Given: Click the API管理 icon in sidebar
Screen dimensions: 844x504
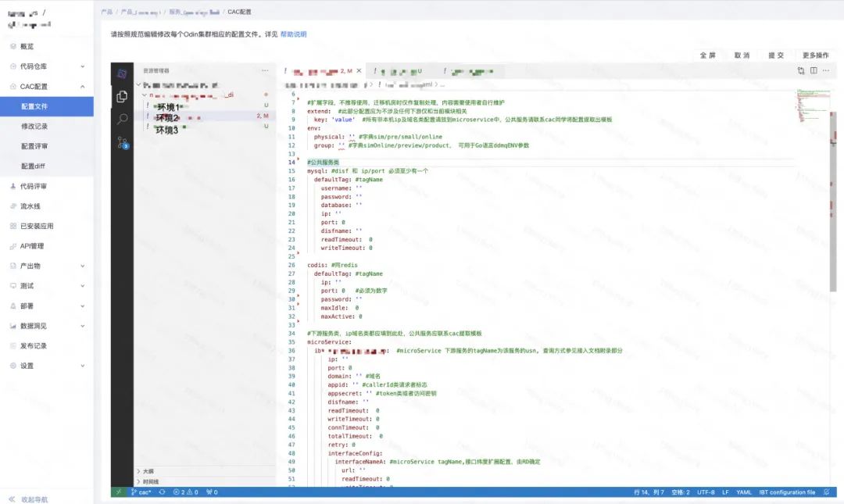Looking at the screenshot, I should tap(13, 246).
